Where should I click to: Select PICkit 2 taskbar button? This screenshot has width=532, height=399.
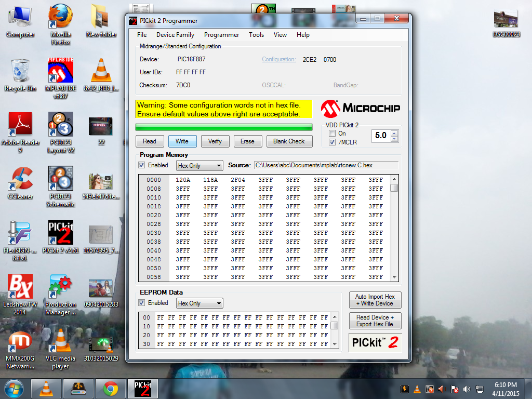(x=142, y=389)
